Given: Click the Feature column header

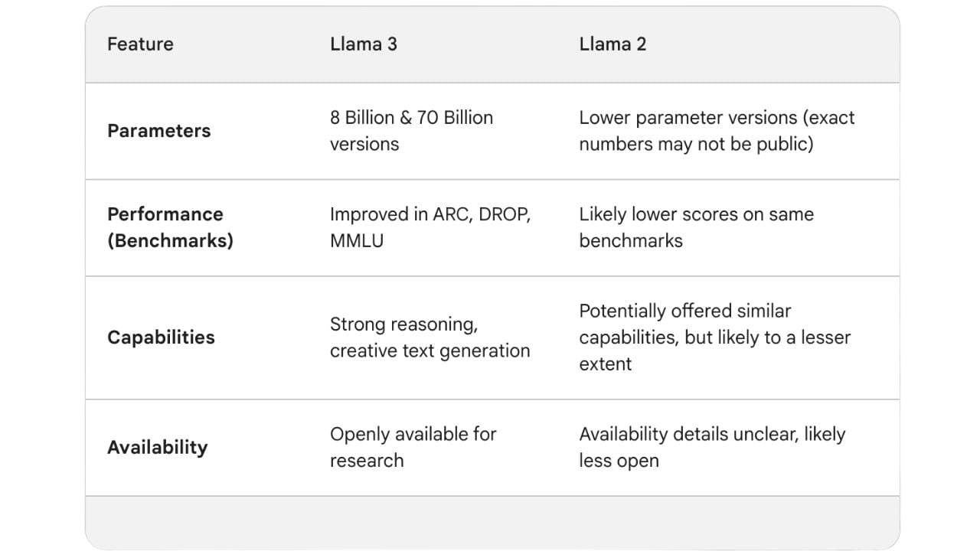Looking at the screenshot, I should 140,44.
